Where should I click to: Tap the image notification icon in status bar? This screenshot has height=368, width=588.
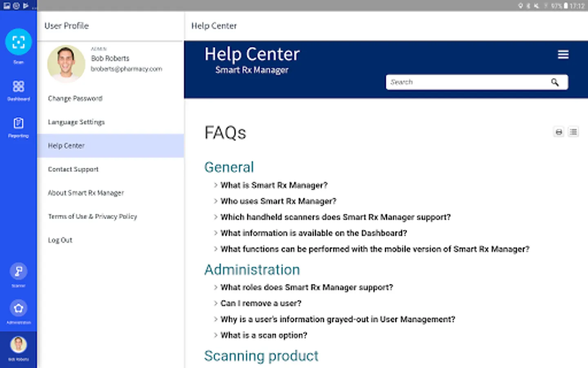click(7, 6)
